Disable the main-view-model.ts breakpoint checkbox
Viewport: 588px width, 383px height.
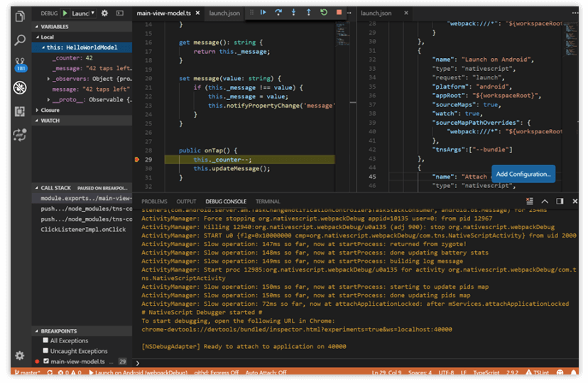[46, 361]
